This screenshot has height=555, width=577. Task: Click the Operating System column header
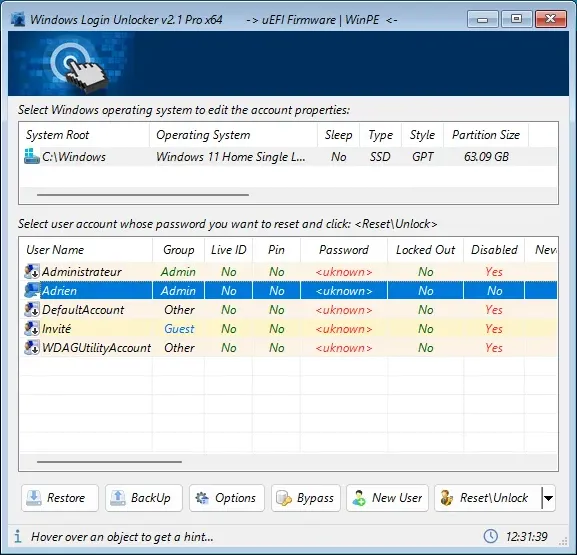[233, 135]
